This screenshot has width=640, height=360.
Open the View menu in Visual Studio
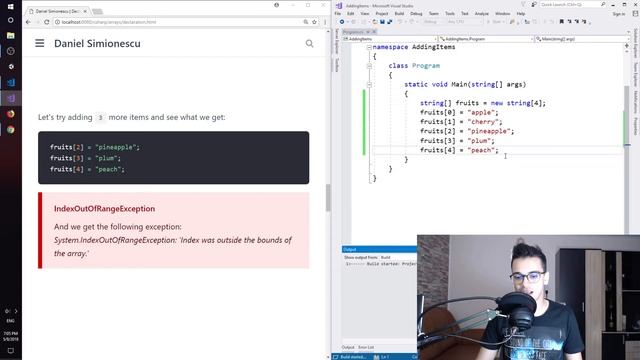[364, 13]
